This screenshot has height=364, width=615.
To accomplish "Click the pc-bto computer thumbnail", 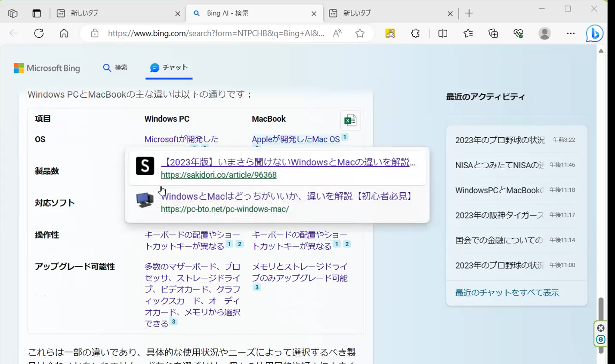I will point(145,200).
